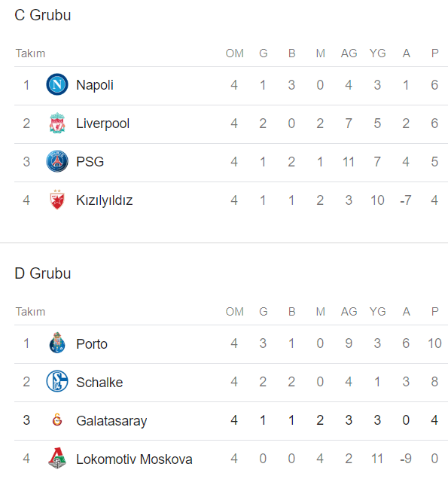Open the Porto team link
Viewport: 448px width, 479px height.
[x=92, y=343]
